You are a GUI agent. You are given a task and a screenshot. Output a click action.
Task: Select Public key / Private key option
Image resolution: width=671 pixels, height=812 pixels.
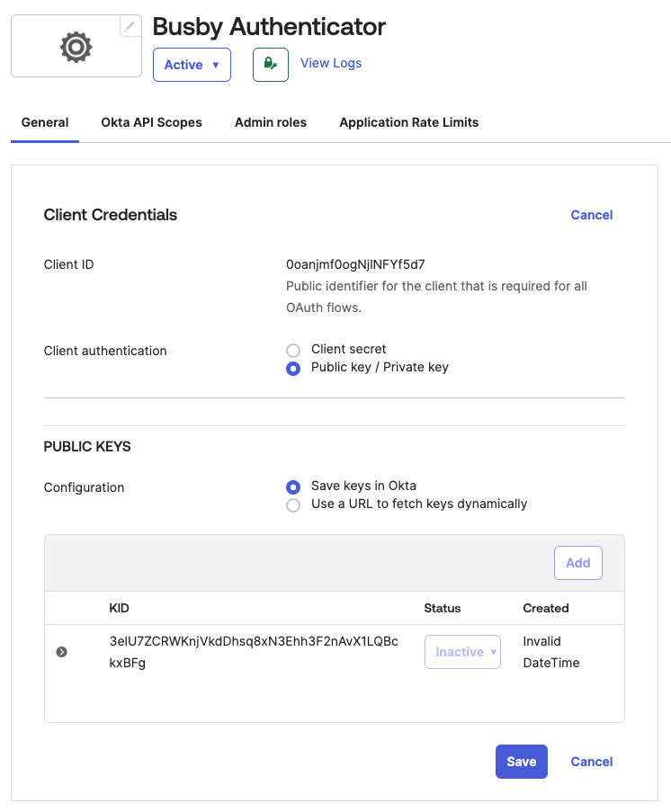pos(293,369)
